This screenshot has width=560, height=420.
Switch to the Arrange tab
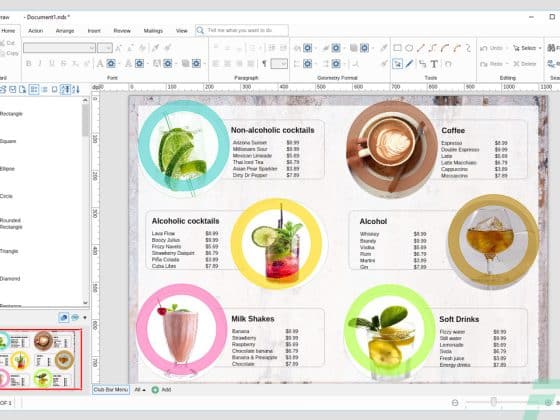point(65,31)
